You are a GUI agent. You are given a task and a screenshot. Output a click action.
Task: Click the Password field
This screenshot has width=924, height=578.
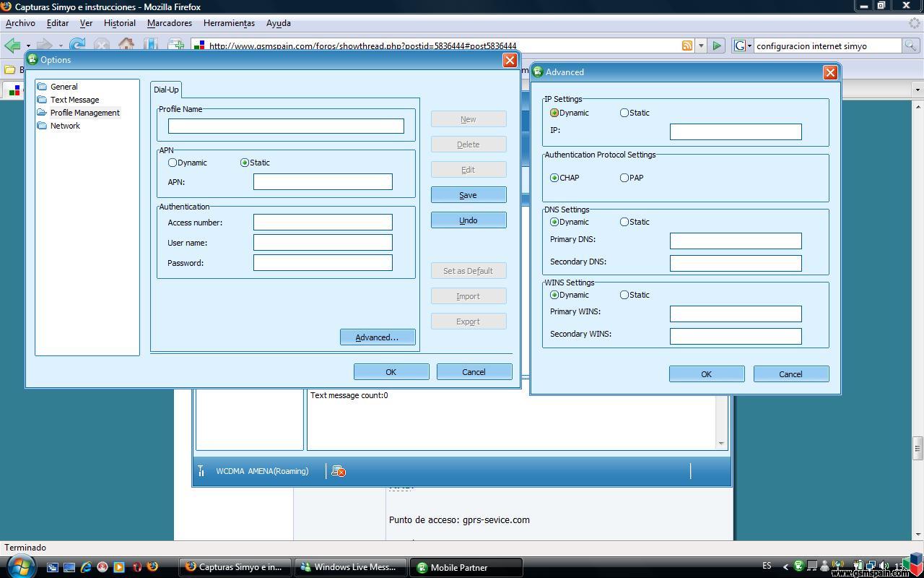[323, 262]
